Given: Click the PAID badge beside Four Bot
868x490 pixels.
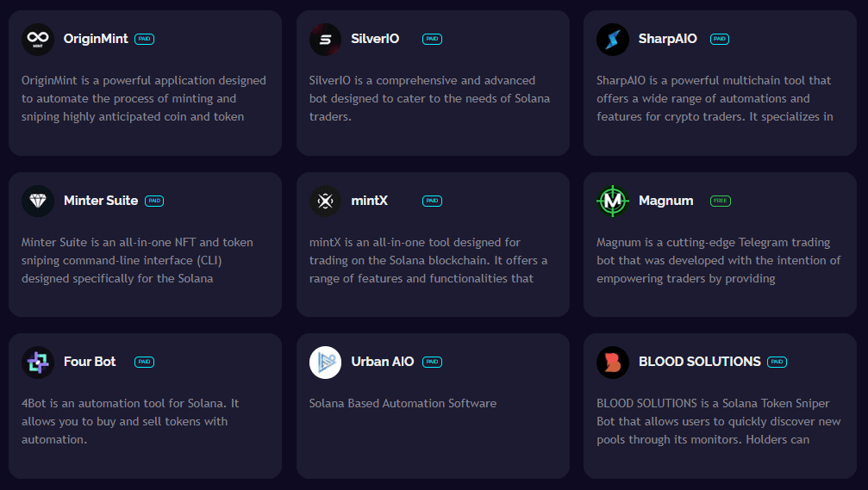Looking at the screenshot, I should (x=144, y=362).
